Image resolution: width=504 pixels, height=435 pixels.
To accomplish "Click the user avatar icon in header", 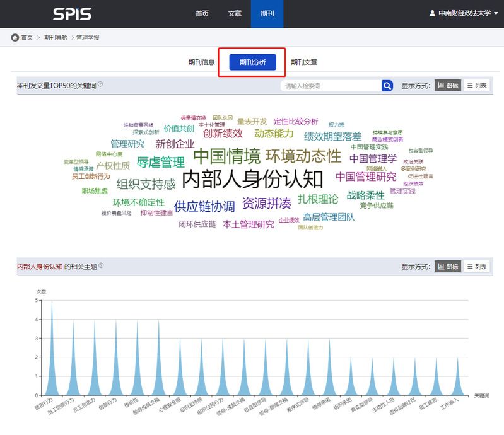I will 432,13.
